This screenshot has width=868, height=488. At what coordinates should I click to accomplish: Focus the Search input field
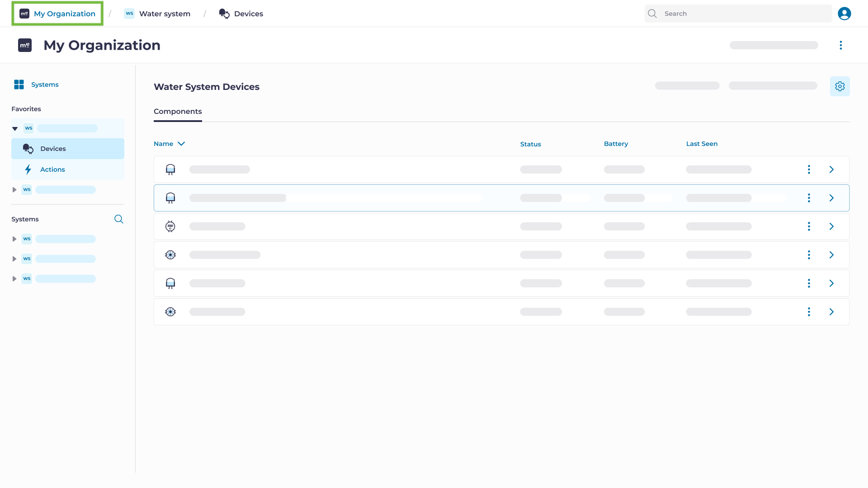coord(738,14)
